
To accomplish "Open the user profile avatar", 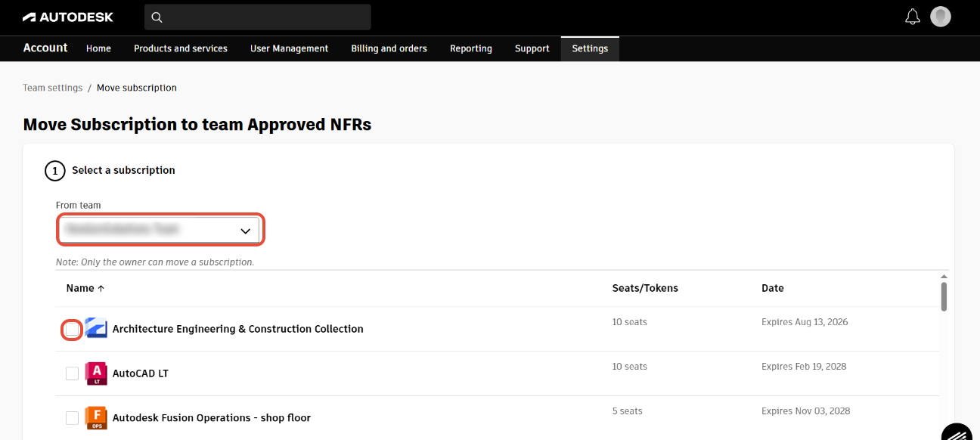I will point(941,17).
